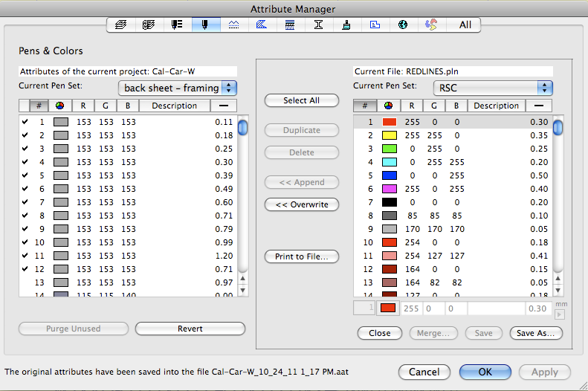The image size is (588, 391).
Task: Open the MEP Systems tab icon
Action: pos(431,25)
